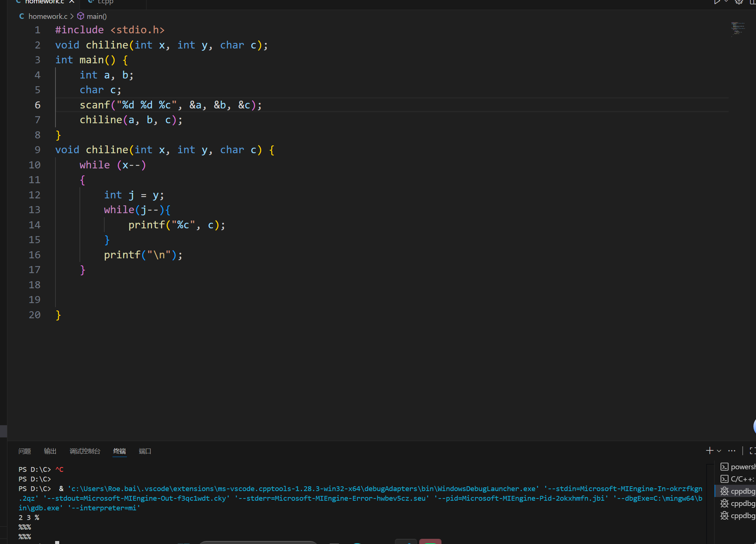Screen dimensions: 756x544
Task: Switch to the t.cpp editor tab
Action: 105,2
